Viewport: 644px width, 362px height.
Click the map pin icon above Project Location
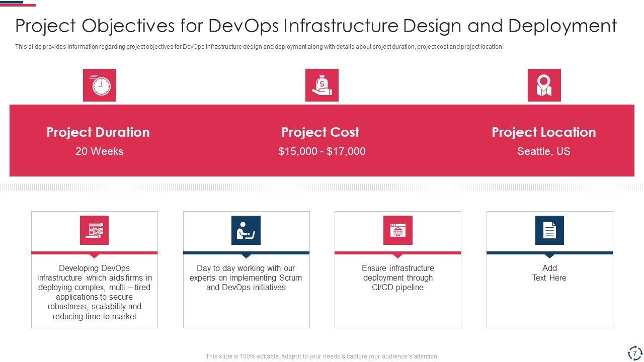[544, 85]
